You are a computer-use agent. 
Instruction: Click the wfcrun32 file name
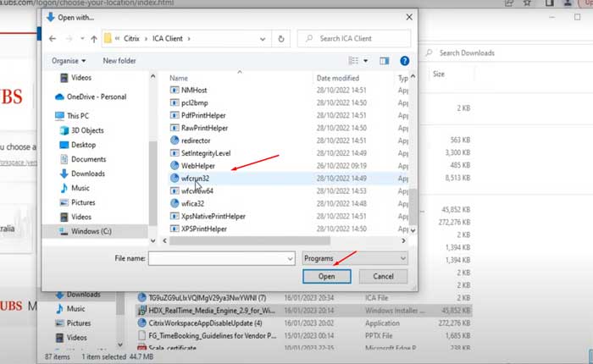point(195,179)
